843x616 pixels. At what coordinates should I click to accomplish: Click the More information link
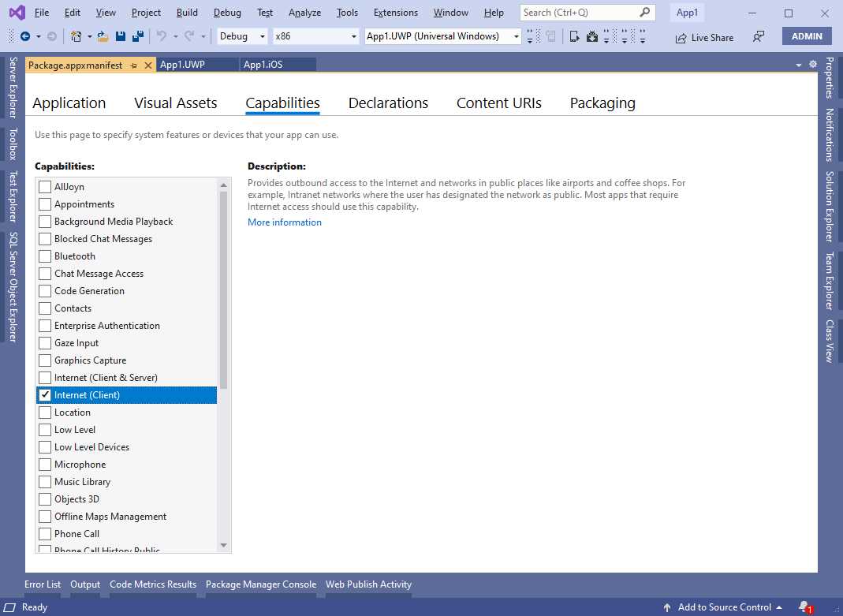click(x=284, y=222)
